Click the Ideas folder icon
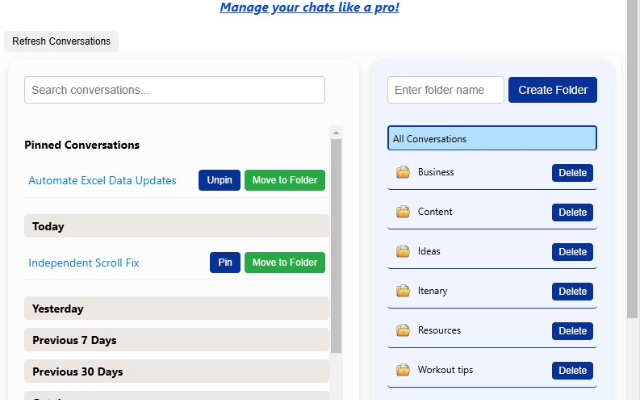Image resolution: width=640 pixels, height=400 pixels. click(403, 251)
